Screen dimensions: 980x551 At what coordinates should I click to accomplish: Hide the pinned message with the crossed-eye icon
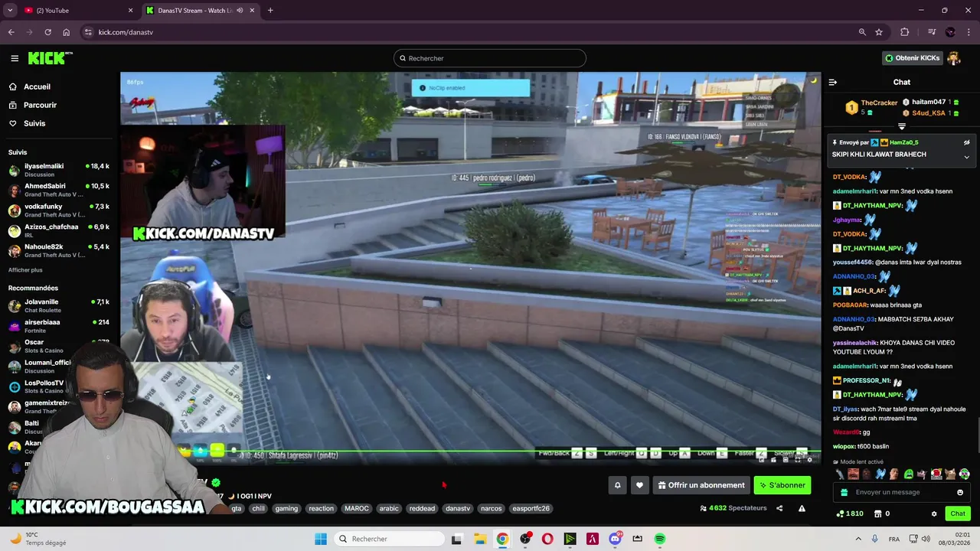pos(966,142)
